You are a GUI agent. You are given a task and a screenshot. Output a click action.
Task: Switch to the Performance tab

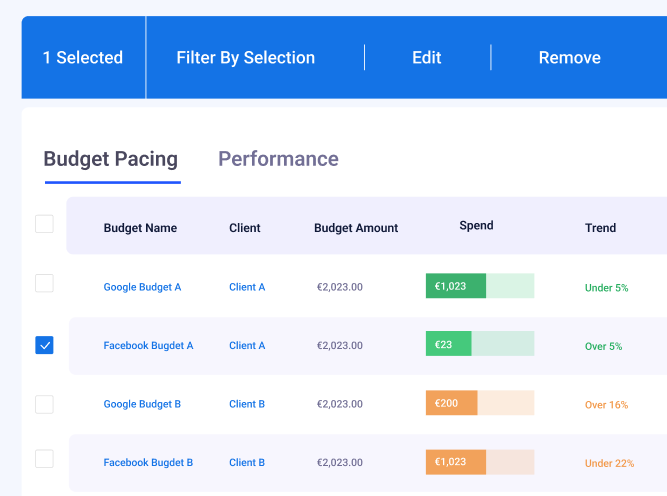tap(278, 159)
